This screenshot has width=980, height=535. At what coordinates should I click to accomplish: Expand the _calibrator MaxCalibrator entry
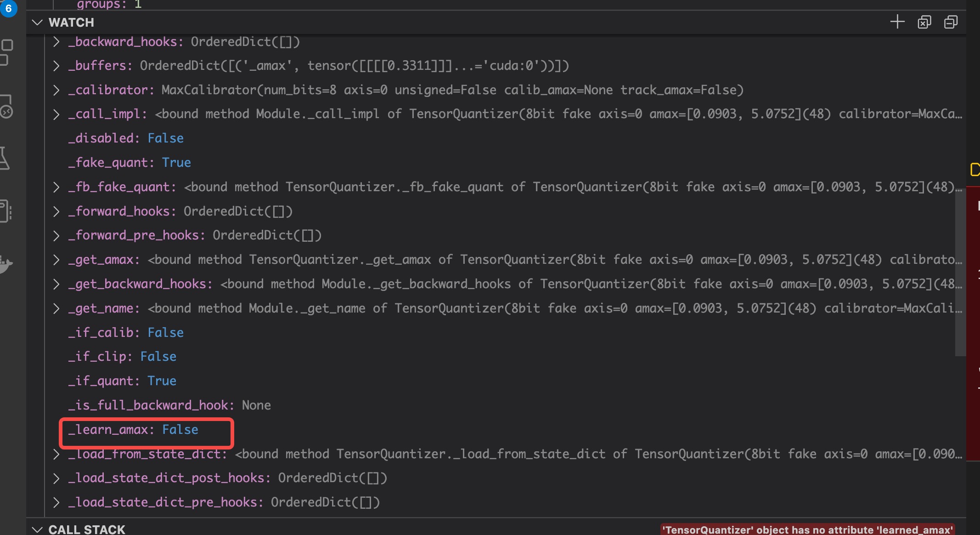point(56,90)
